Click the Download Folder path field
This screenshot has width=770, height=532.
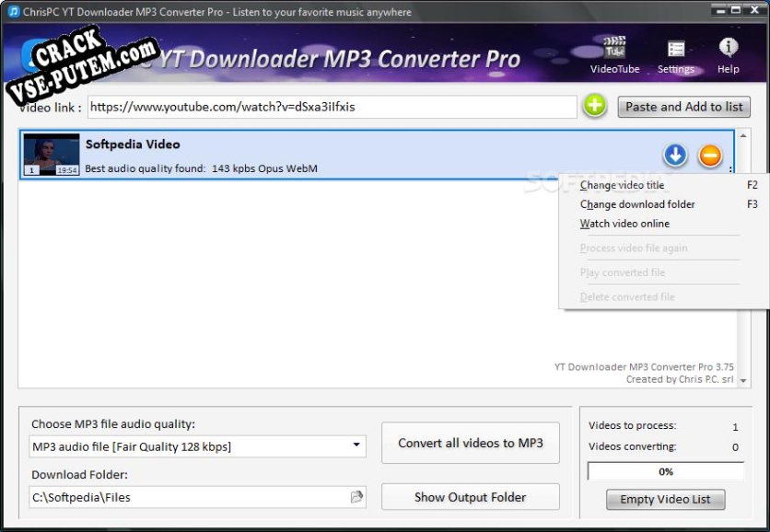197,497
